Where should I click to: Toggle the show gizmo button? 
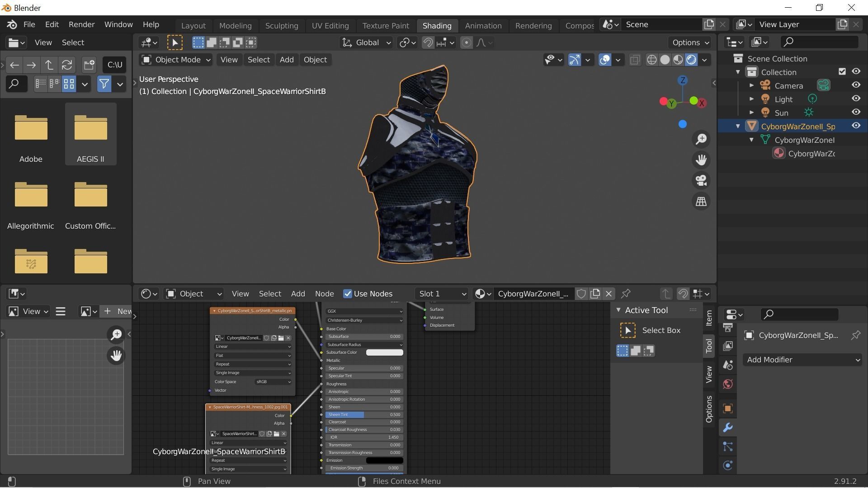pos(574,60)
